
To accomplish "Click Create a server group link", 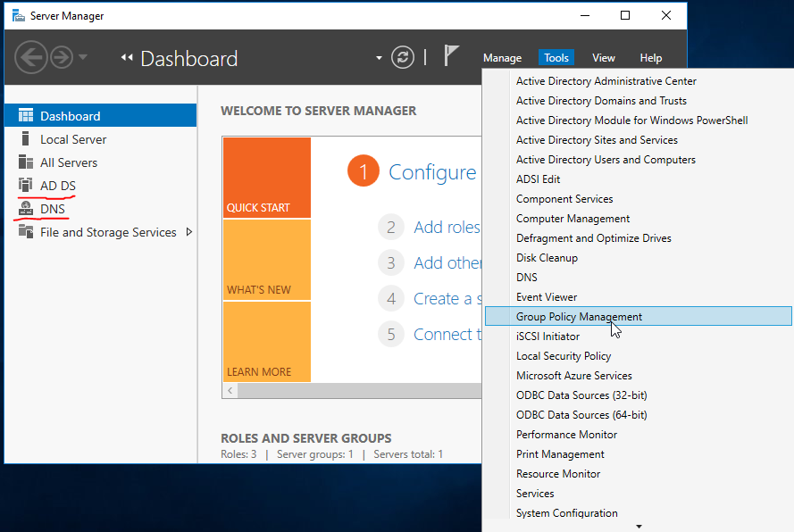I will 447,299.
